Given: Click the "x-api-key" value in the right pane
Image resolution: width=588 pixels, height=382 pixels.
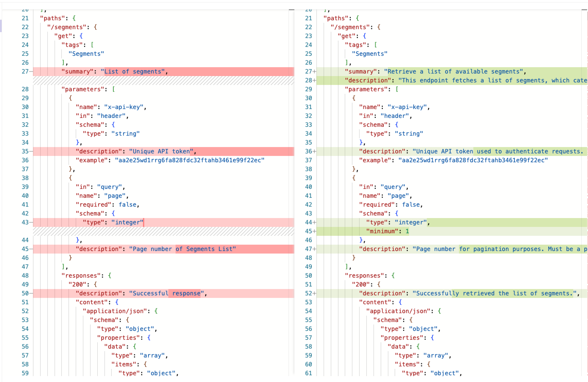Looking at the screenshot, I should (407, 107).
